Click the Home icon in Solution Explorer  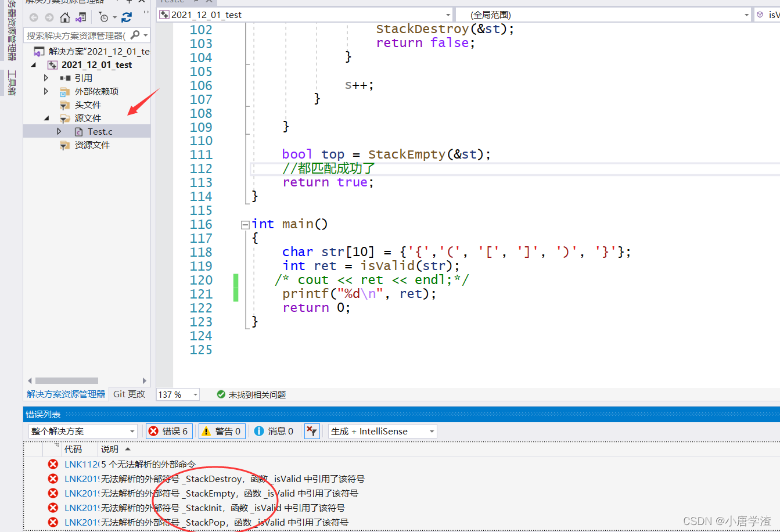tap(65, 17)
